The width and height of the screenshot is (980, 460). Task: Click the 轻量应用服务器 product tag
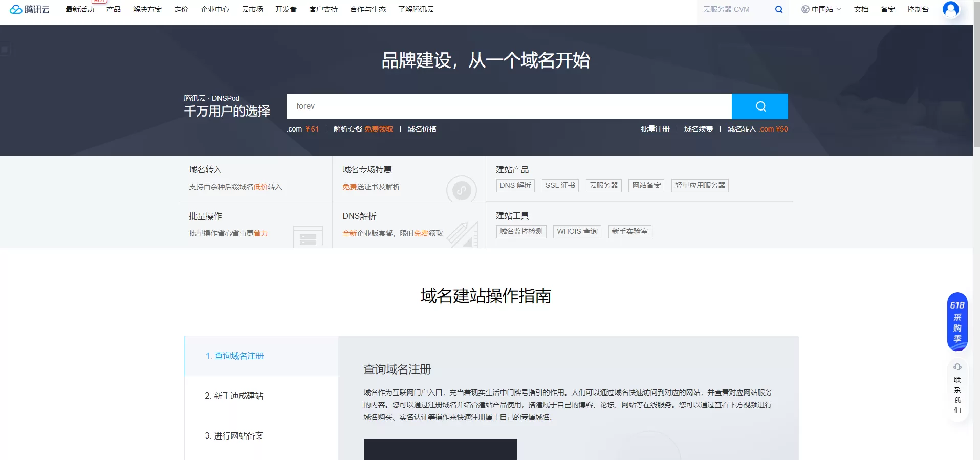pos(700,185)
